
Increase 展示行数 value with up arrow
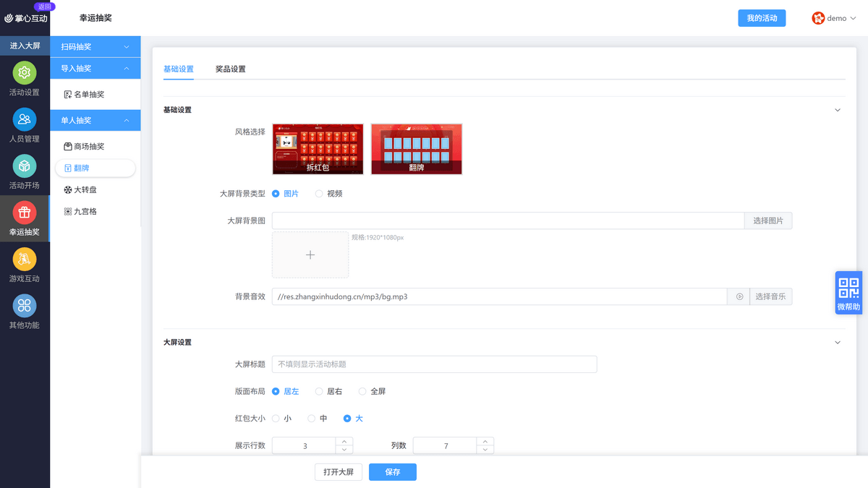344,442
